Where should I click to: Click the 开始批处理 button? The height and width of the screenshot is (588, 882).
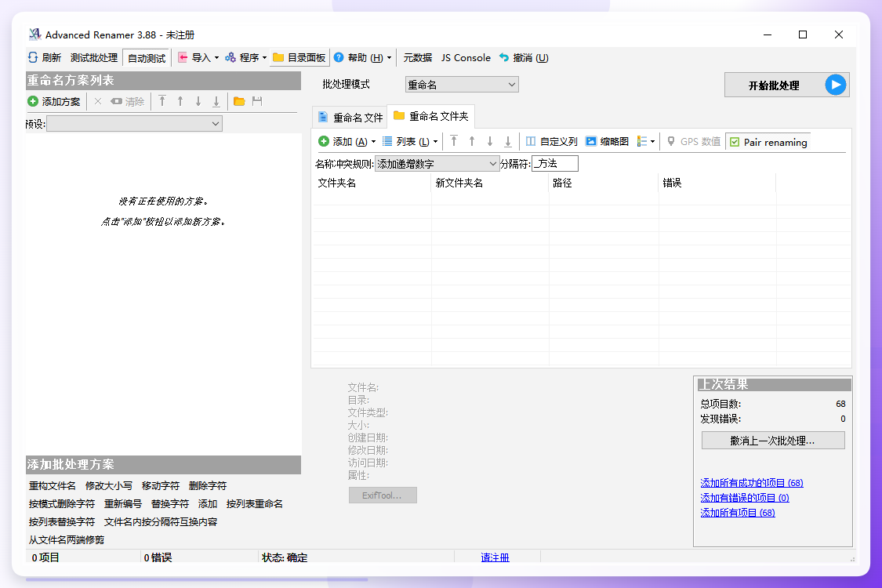pyautogui.click(x=786, y=85)
